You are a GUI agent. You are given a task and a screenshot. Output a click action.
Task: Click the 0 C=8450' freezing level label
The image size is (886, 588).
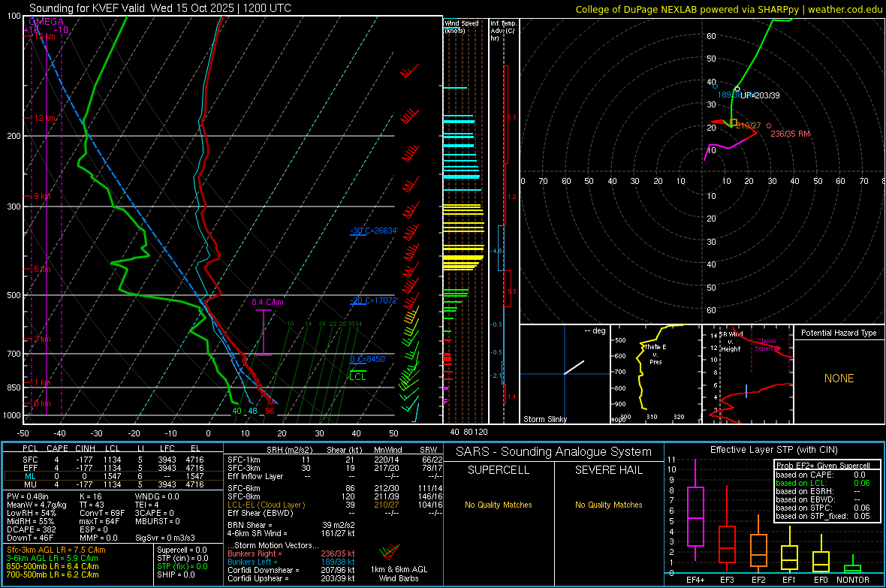click(368, 359)
